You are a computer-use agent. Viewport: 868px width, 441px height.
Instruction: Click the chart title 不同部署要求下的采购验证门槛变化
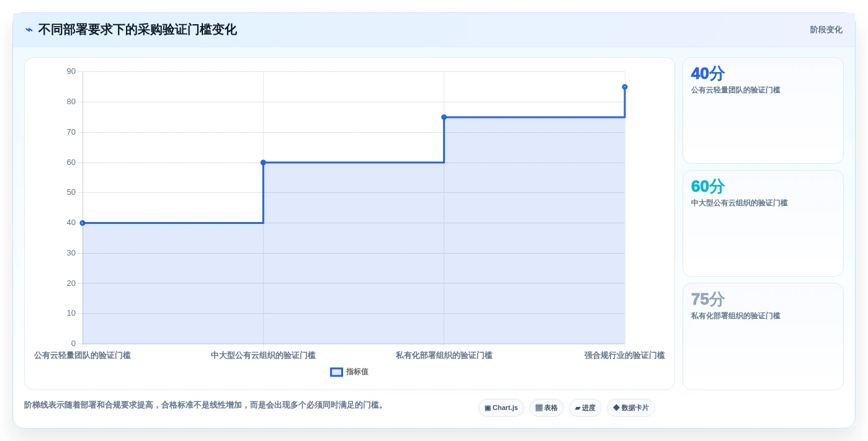138,30
